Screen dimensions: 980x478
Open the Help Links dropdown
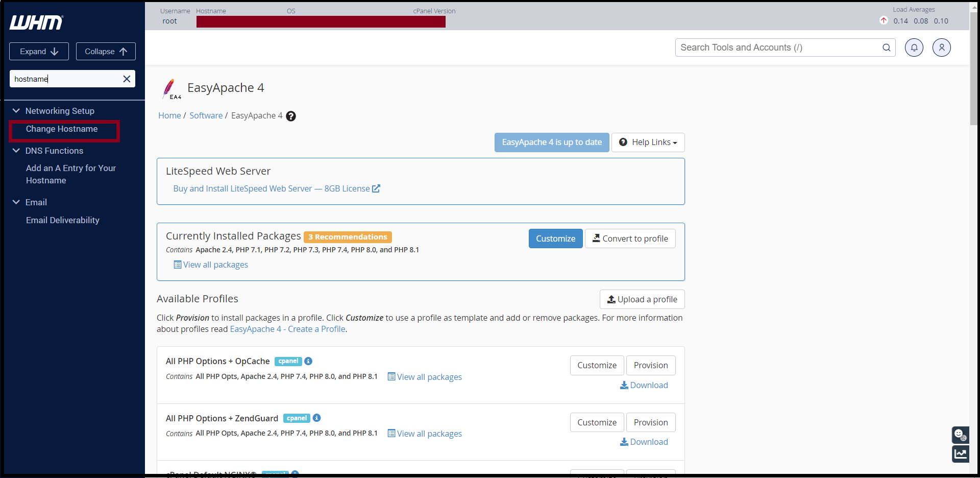(648, 142)
